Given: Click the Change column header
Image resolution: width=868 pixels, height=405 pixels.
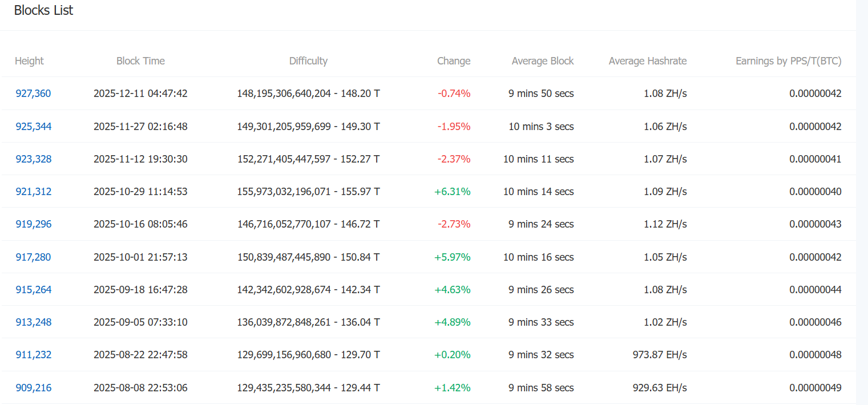Looking at the screenshot, I should 454,61.
